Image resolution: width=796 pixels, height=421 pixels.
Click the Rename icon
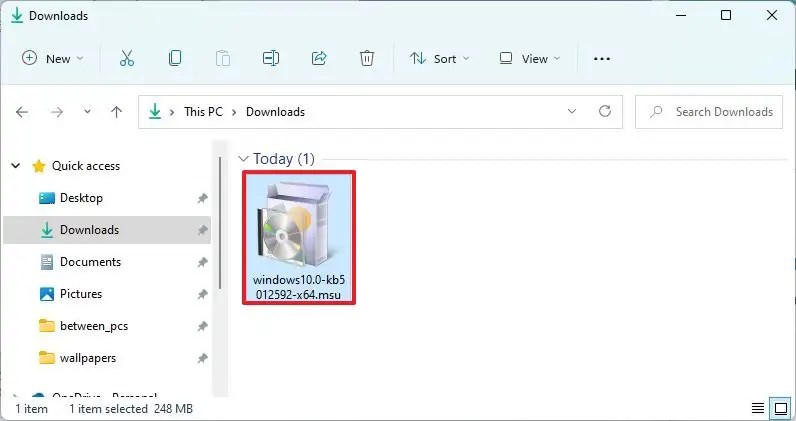coord(271,58)
